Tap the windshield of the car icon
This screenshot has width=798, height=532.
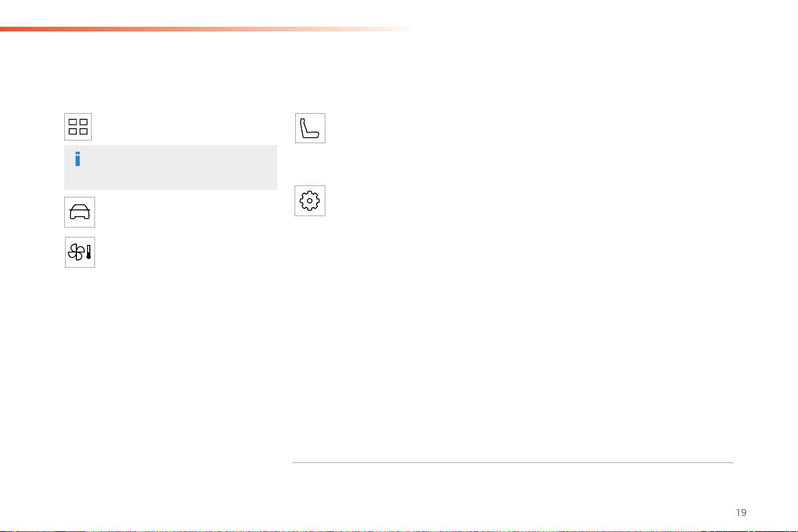pyautogui.click(x=80, y=207)
